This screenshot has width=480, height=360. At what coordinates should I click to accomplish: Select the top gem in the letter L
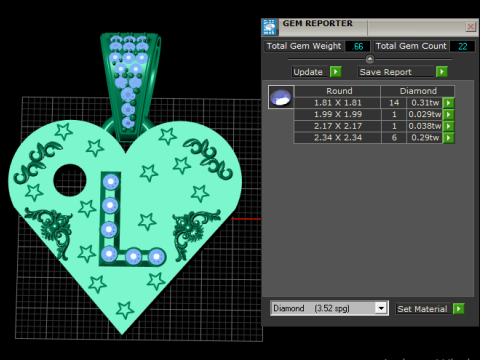click(x=111, y=182)
